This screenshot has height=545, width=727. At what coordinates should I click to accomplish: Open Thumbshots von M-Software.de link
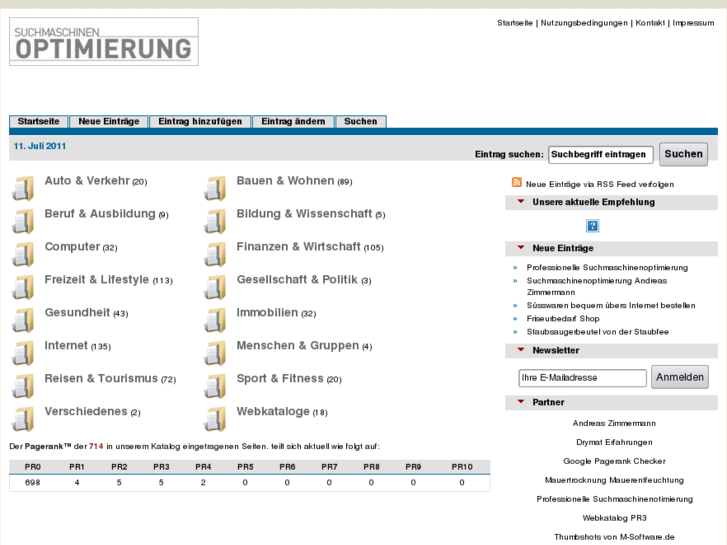click(x=614, y=537)
